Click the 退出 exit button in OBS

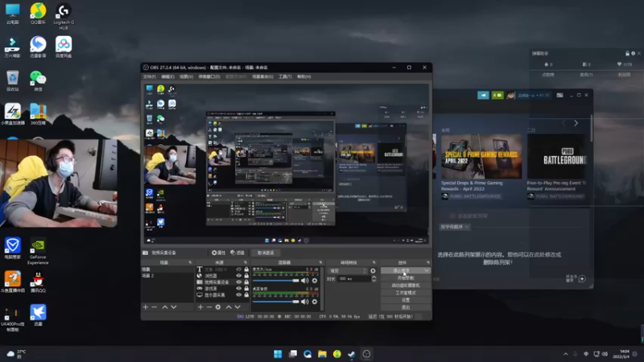[406, 307]
